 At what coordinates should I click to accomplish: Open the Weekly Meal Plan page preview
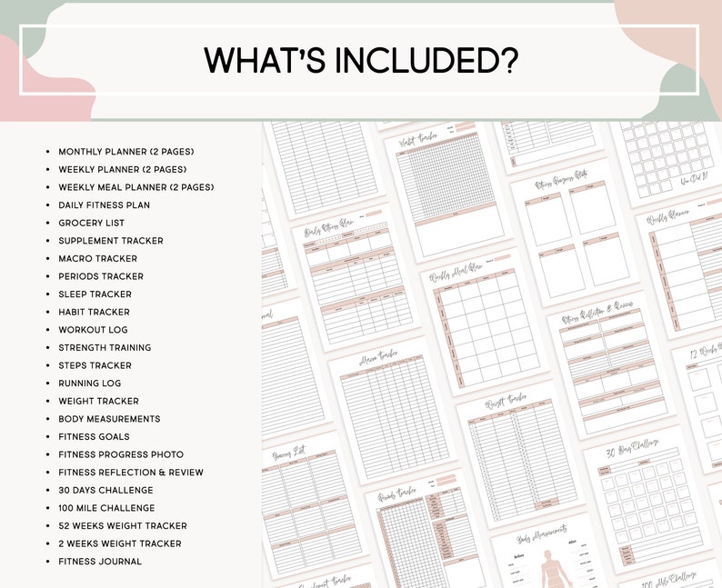485,322
